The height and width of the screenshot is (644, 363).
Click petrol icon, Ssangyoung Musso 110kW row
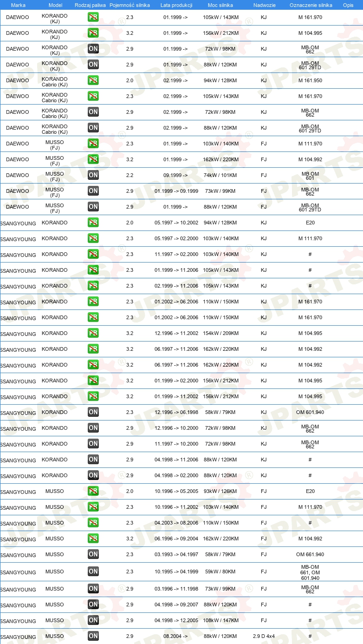(x=93, y=523)
